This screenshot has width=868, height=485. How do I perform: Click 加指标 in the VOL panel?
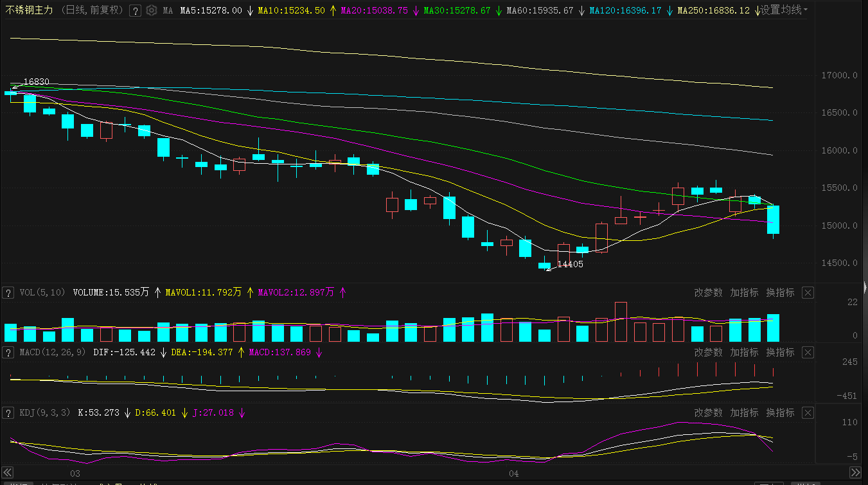pyautogui.click(x=744, y=292)
